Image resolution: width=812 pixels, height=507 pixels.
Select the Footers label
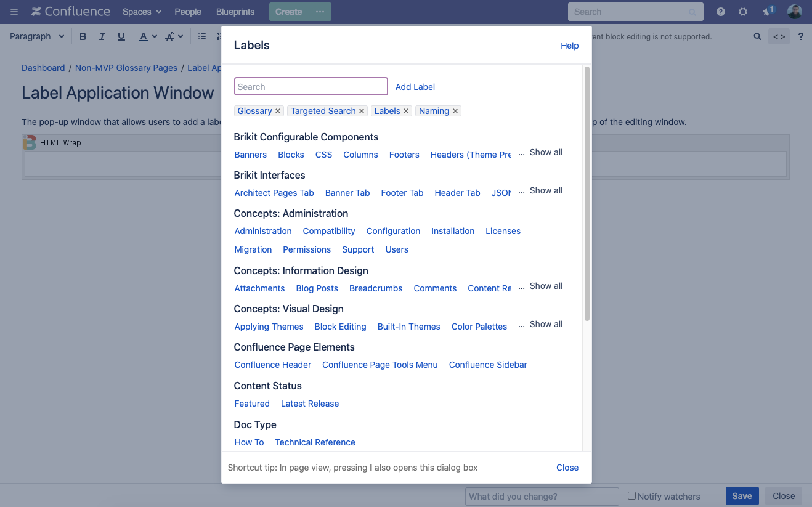pyautogui.click(x=404, y=155)
